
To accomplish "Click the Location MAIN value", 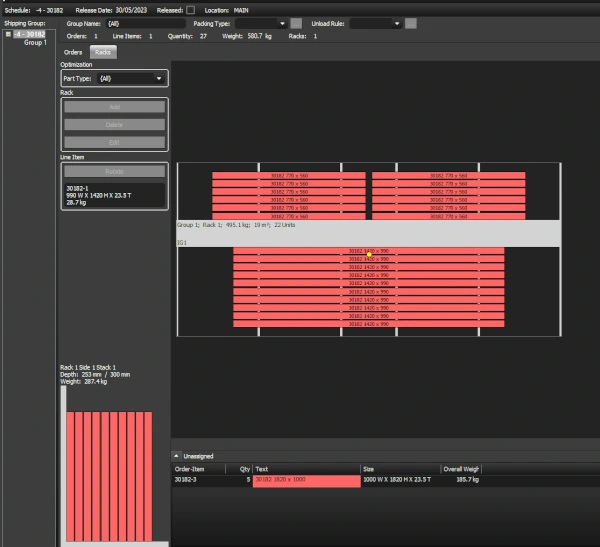I will click(241, 10).
